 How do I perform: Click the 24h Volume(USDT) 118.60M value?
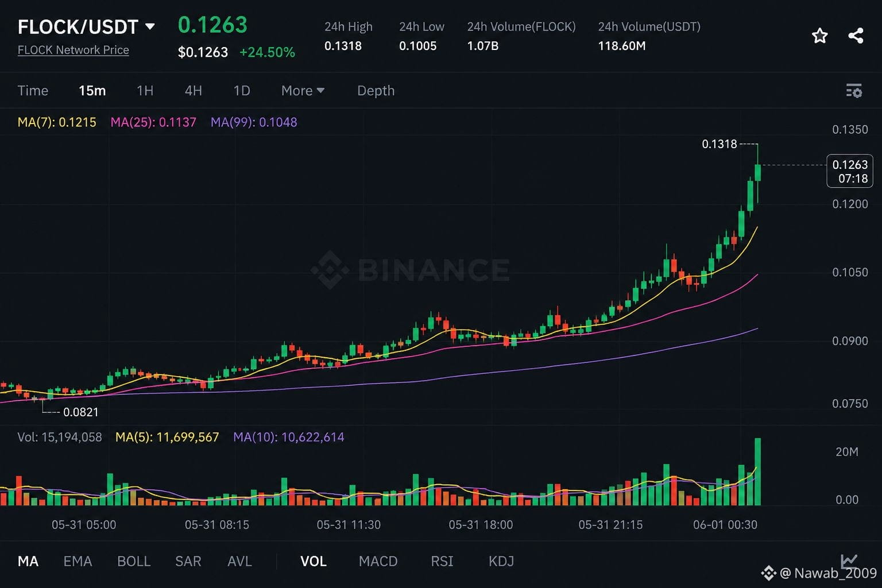point(622,46)
